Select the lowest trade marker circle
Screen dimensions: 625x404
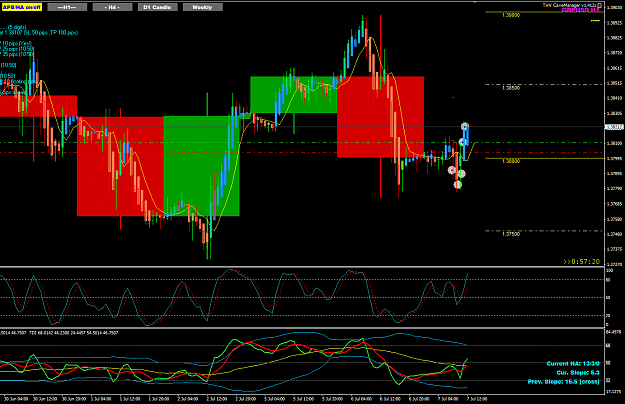click(x=458, y=184)
